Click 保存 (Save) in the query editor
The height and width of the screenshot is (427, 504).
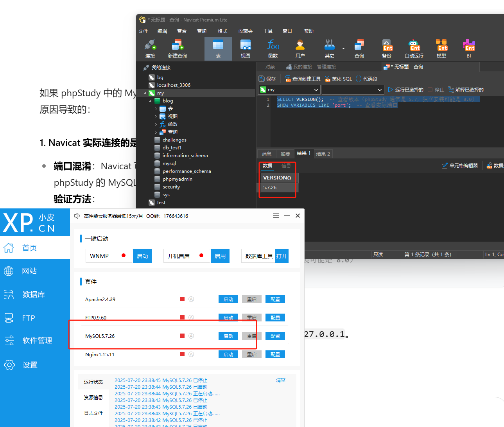pyautogui.click(x=267, y=79)
